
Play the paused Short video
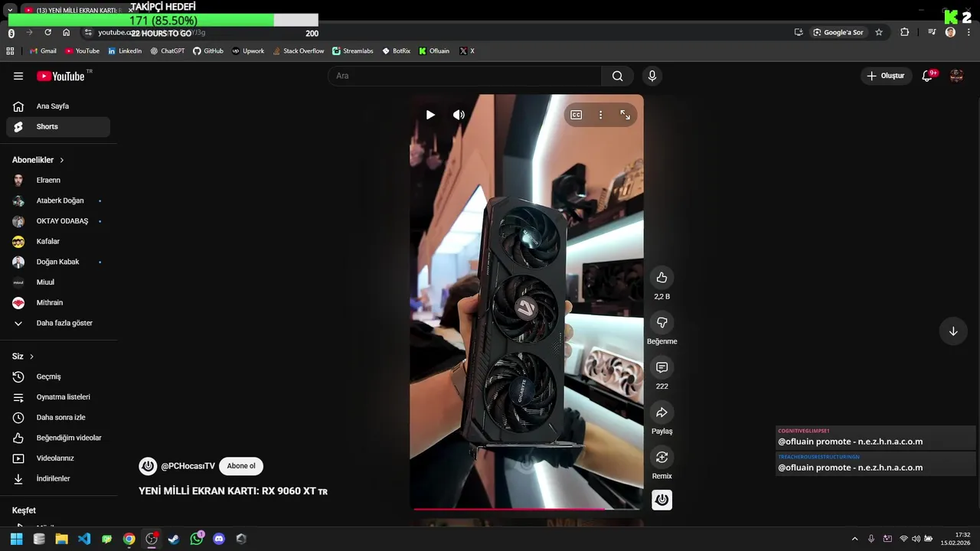[430, 115]
